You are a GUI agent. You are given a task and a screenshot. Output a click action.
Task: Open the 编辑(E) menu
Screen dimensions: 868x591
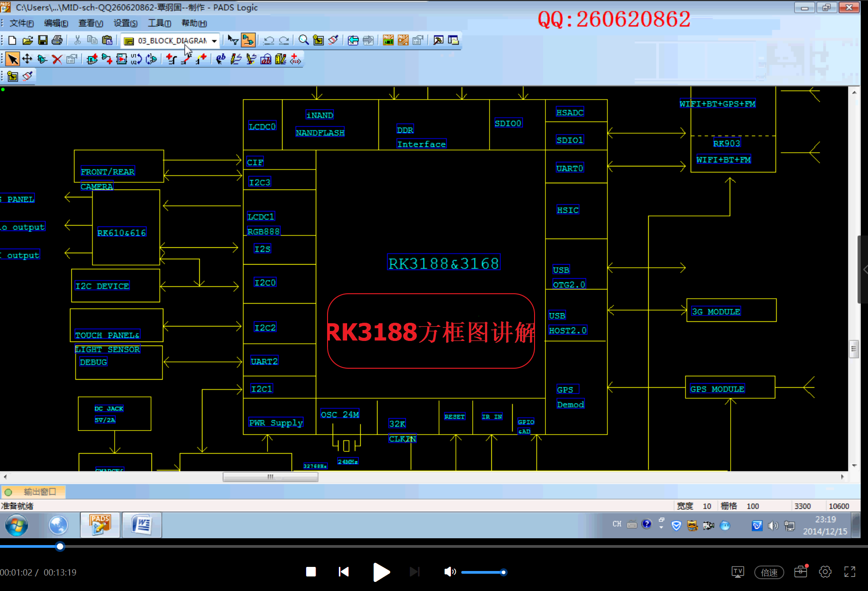pyautogui.click(x=56, y=23)
